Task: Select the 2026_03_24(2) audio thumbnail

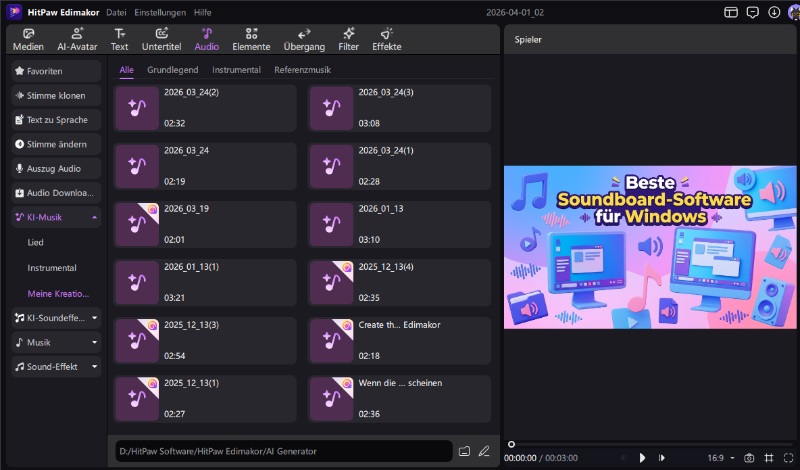Action: 137,108
